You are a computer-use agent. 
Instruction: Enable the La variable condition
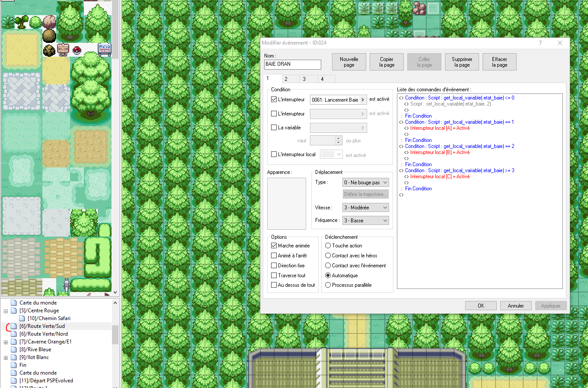click(x=274, y=128)
